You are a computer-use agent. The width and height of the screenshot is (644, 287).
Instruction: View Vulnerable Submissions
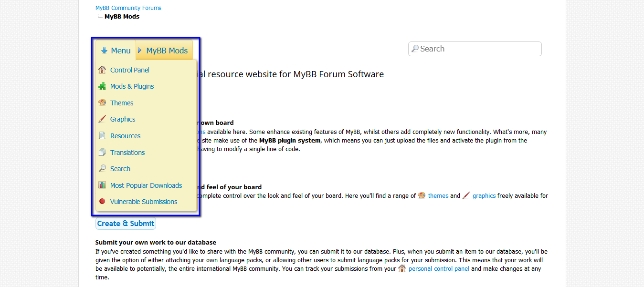[x=144, y=202]
